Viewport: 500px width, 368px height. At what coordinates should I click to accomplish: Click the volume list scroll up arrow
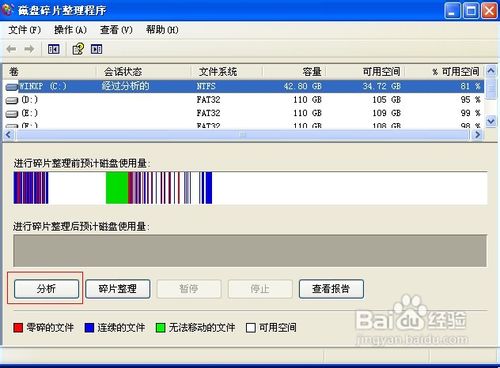(491, 71)
